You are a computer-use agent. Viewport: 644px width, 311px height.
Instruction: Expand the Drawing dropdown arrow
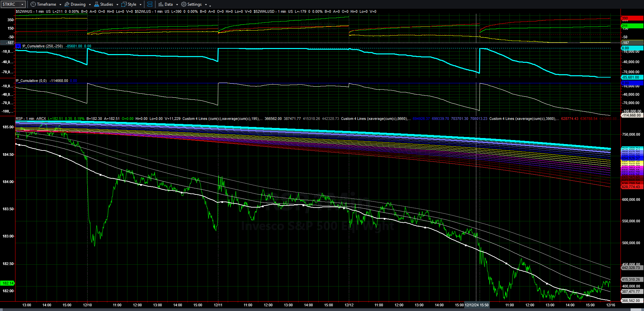(90, 5)
